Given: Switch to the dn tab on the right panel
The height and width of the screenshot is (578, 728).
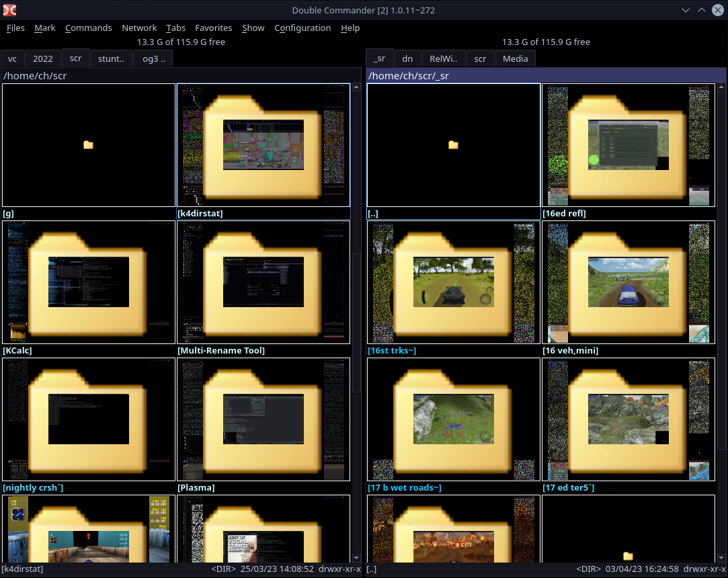Looking at the screenshot, I should [407, 58].
